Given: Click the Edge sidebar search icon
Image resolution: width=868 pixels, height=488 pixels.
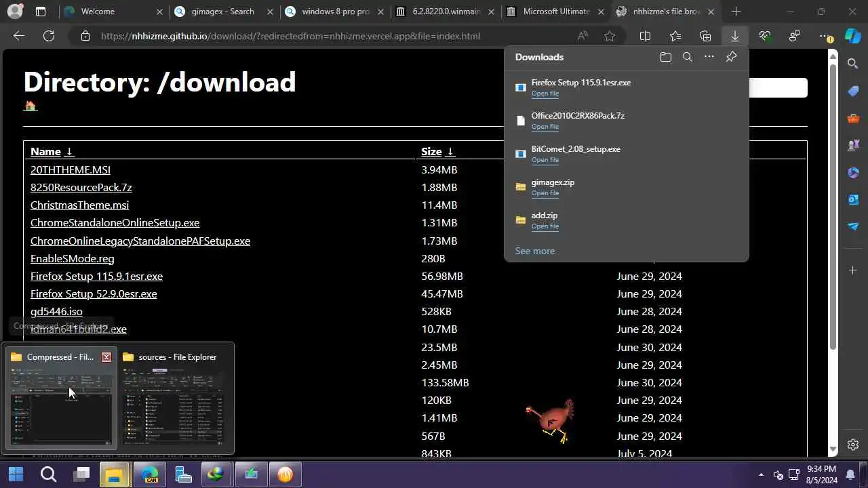Looking at the screenshot, I should (853, 63).
